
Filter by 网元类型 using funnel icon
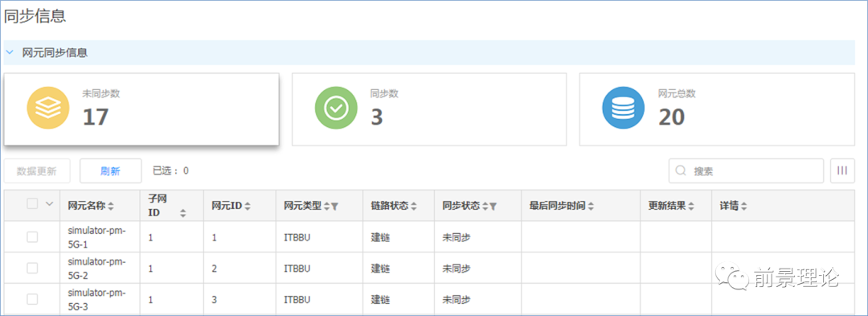tap(335, 207)
